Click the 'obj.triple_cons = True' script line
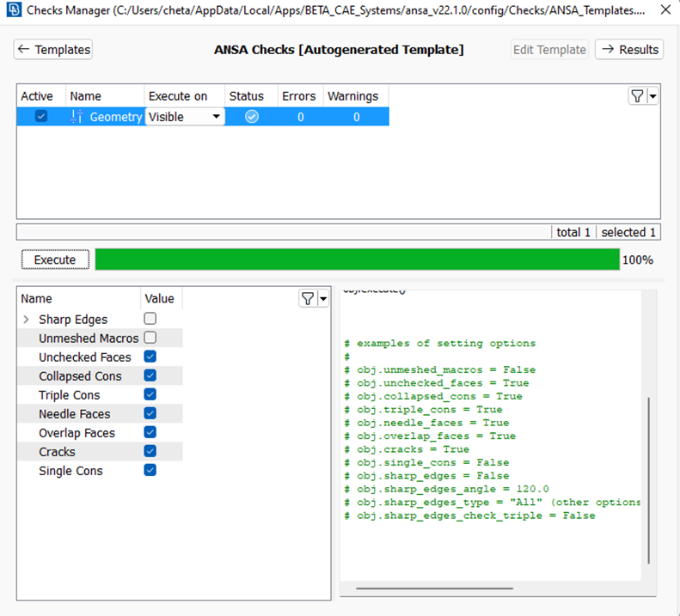This screenshot has width=680, height=616. 423,410
